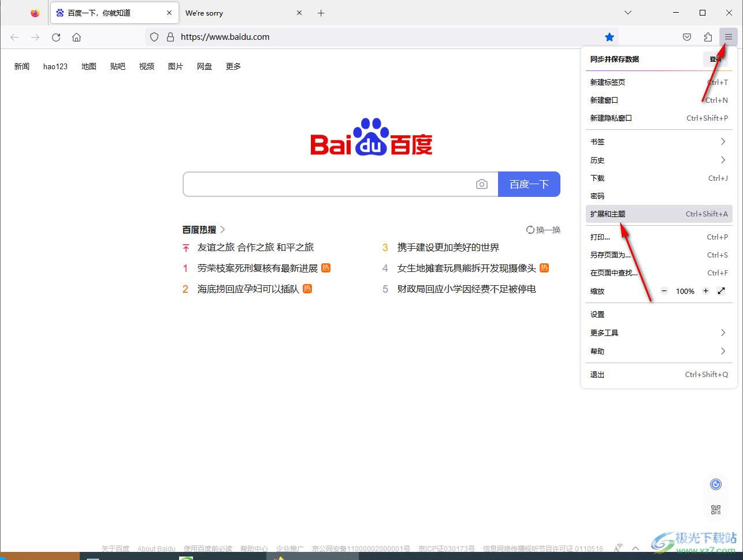
Task: Expand the 帮助 submenu
Action: click(x=659, y=351)
